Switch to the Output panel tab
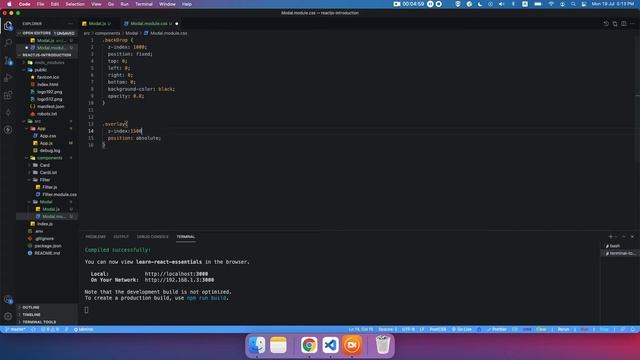 tap(121, 237)
